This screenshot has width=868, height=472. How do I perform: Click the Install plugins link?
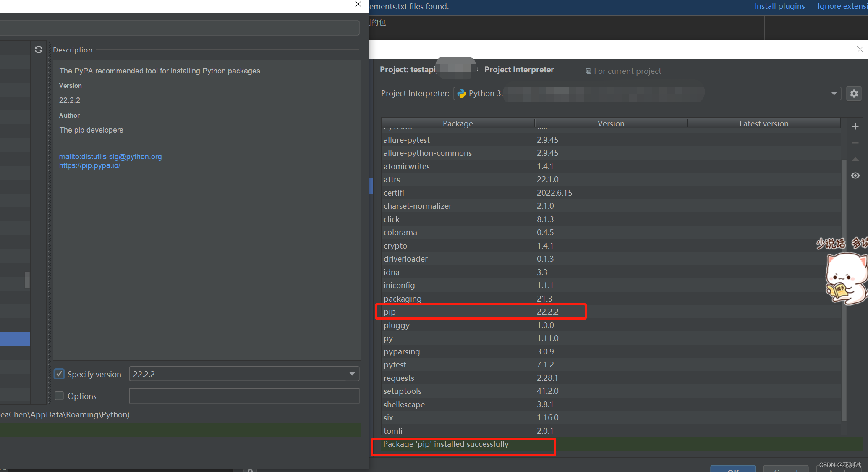coord(779,6)
